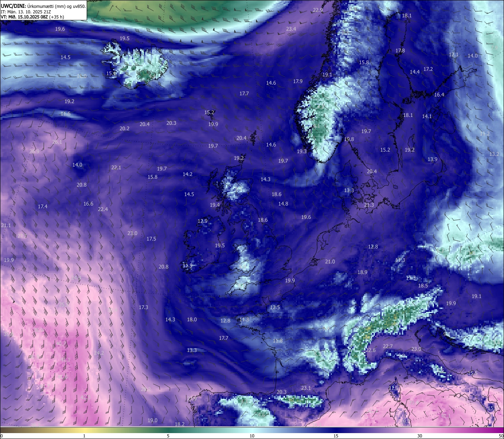Select the 21.1 value at the left map edge
Viewport: 504px width, 439px height.
coord(6,225)
